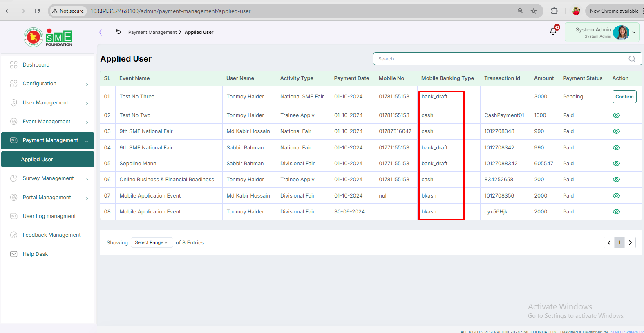Image resolution: width=644 pixels, height=333 pixels.
Task: Select the 605547 amount cell
Action: coord(544,164)
